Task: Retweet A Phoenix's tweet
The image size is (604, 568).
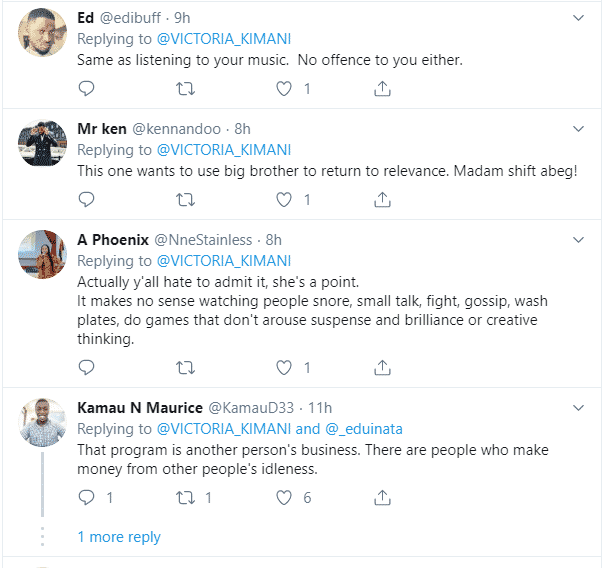Action: pos(185,367)
